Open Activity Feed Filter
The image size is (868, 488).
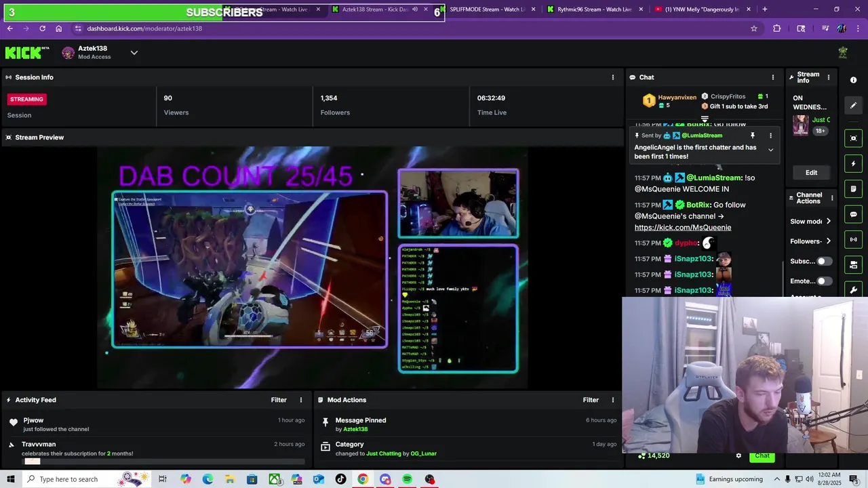pos(279,400)
